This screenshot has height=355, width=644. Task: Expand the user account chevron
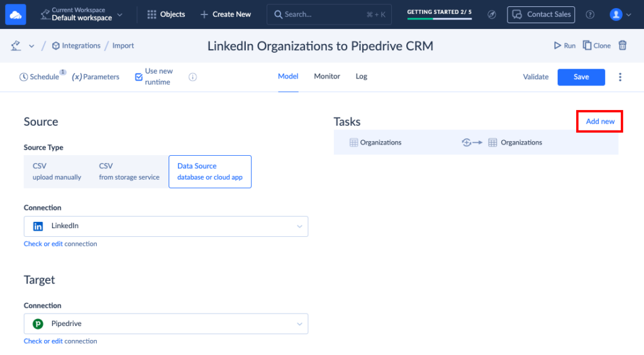click(628, 15)
